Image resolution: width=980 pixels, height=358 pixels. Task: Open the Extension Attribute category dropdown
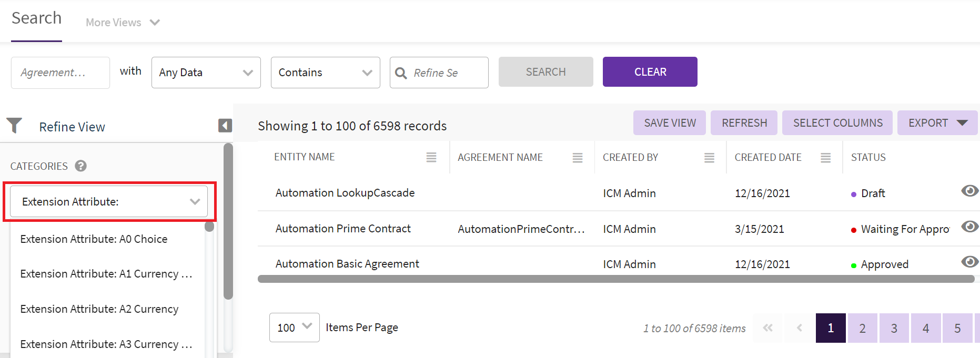109,202
